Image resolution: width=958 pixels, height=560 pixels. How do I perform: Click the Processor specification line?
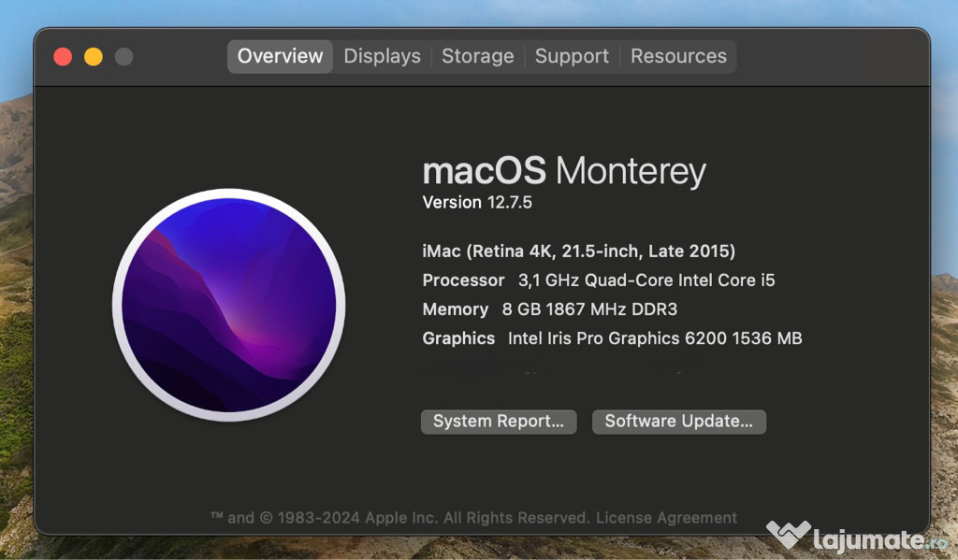599,280
